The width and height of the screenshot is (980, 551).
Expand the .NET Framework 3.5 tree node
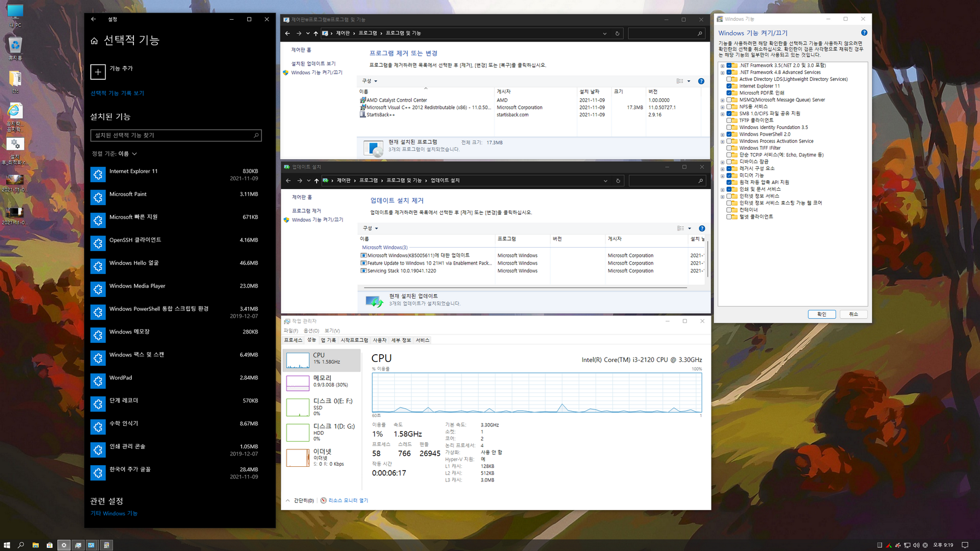coord(722,66)
